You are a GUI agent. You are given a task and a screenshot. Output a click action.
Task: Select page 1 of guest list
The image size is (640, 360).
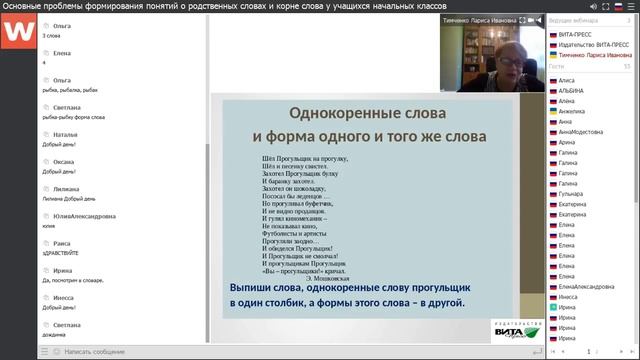pyautogui.click(x=589, y=351)
